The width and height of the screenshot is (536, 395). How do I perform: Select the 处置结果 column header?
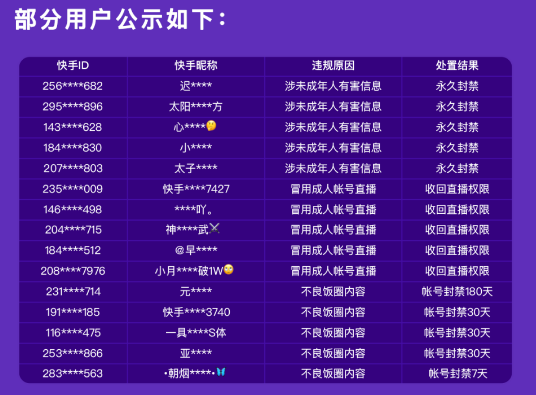pyautogui.click(x=457, y=65)
